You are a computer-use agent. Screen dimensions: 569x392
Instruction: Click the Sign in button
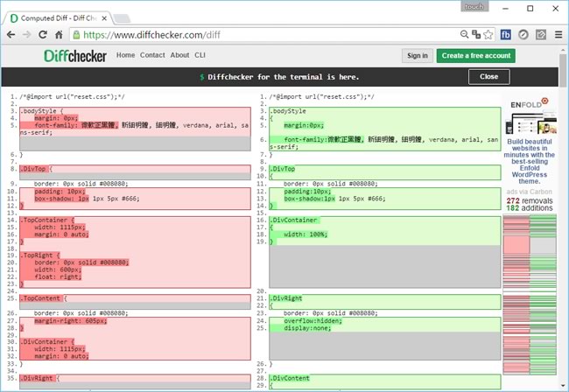click(x=417, y=56)
